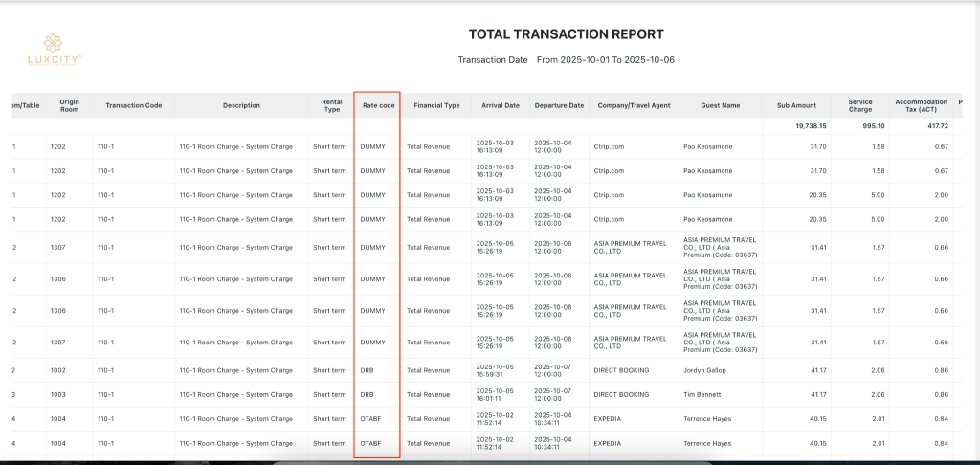Click the Rental Type column header
The image size is (980, 465).
click(x=332, y=105)
